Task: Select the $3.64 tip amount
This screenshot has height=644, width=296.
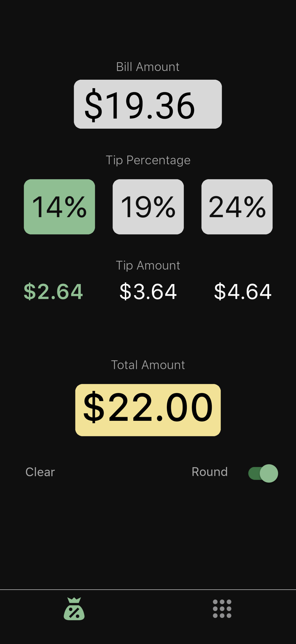Action: point(148,291)
